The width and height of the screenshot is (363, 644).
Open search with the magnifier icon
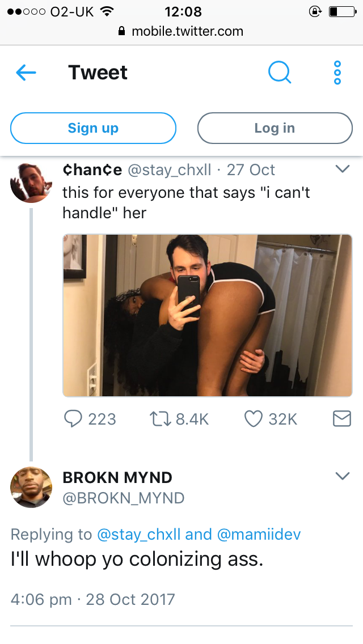point(280,73)
